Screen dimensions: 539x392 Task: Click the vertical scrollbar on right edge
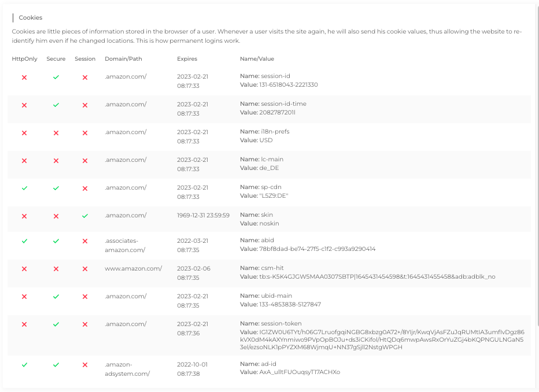pyautogui.click(x=538, y=165)
